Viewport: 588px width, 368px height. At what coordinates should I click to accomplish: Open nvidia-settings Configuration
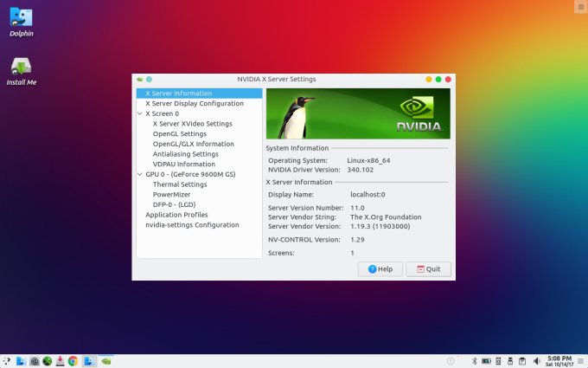pos(192,225)
